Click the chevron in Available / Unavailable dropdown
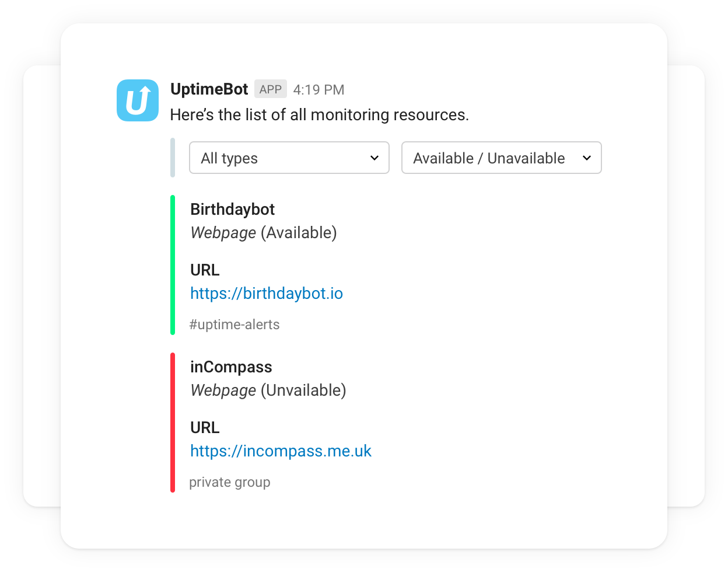This screenshot has width=728, height=572. point(587,158)
